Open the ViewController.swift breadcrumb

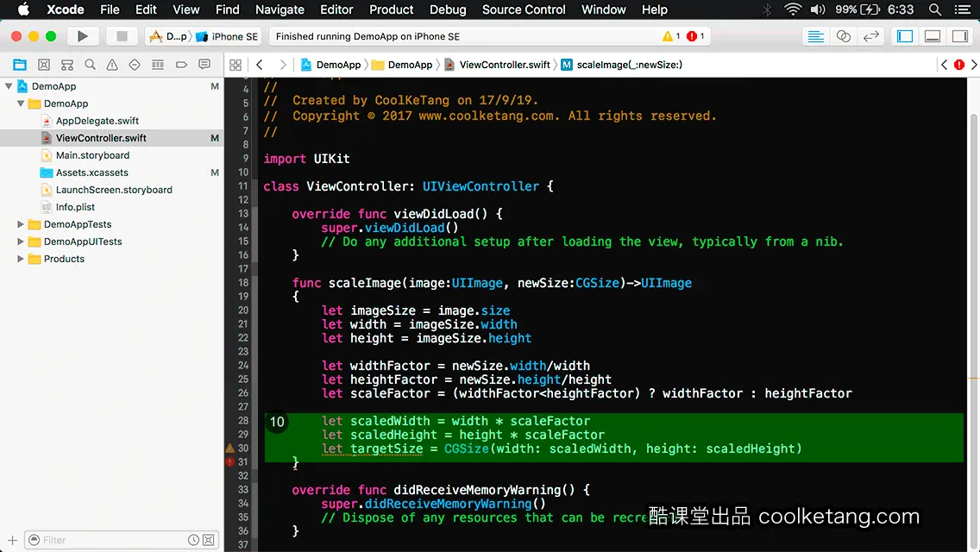click(498, 65)
